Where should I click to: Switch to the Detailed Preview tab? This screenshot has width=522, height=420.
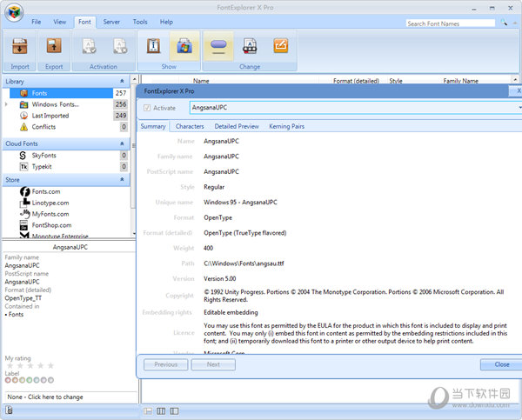237,126
